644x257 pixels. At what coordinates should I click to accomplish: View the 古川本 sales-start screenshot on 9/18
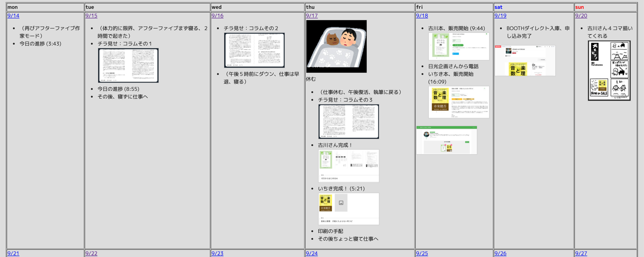pos(459,46)
